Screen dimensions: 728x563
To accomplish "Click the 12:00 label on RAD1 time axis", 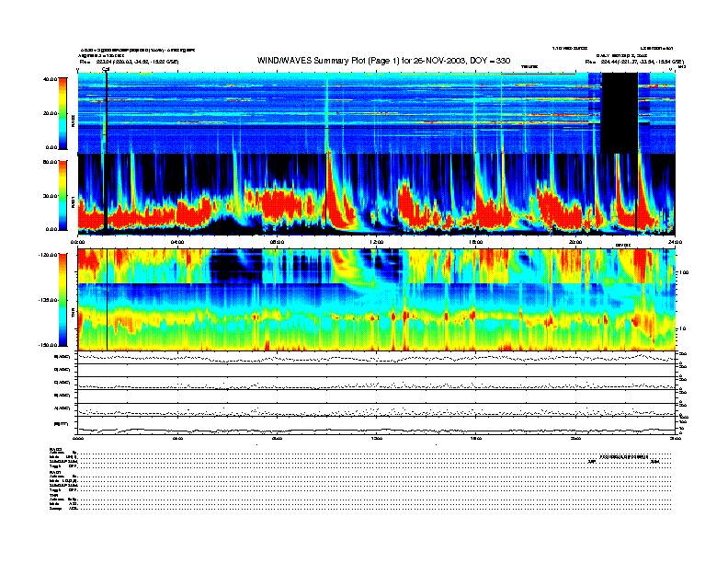I will pyautogui.click(x=377, y=242).
